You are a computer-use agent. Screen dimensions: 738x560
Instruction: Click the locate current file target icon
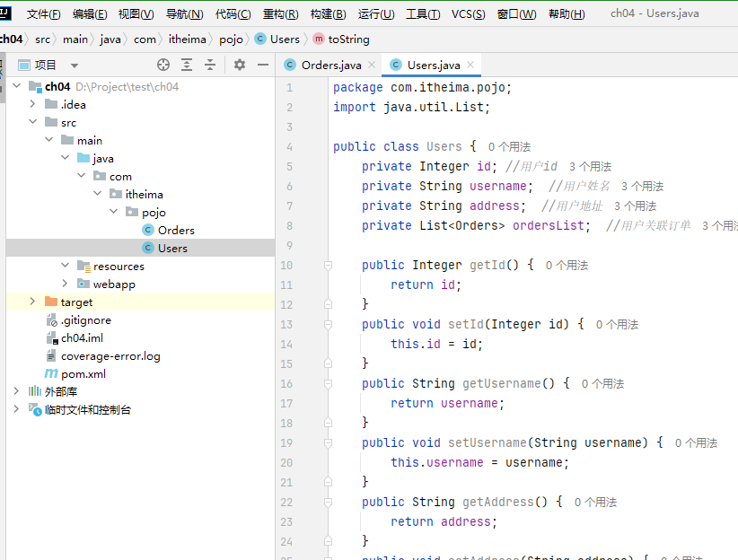[163, 65]
